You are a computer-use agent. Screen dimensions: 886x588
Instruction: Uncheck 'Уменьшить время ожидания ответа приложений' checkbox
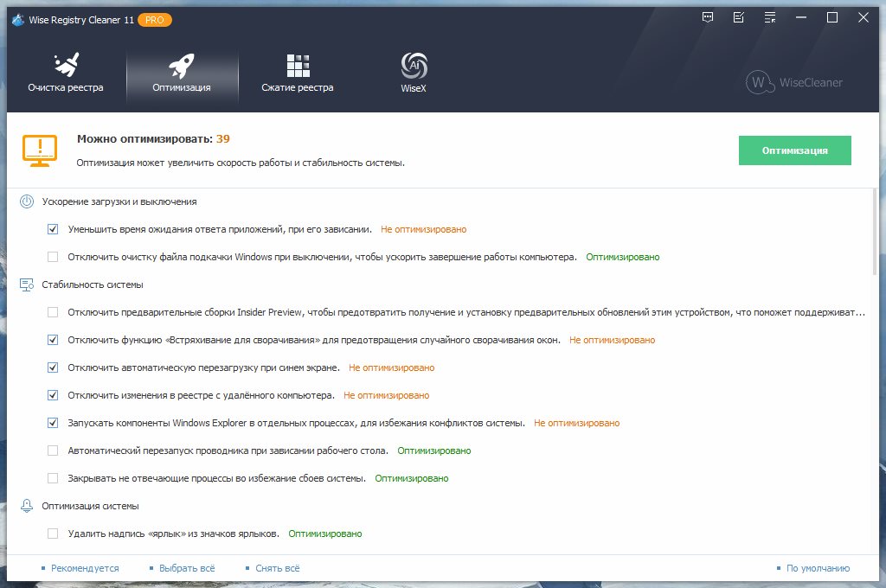(x=54, y=229)
